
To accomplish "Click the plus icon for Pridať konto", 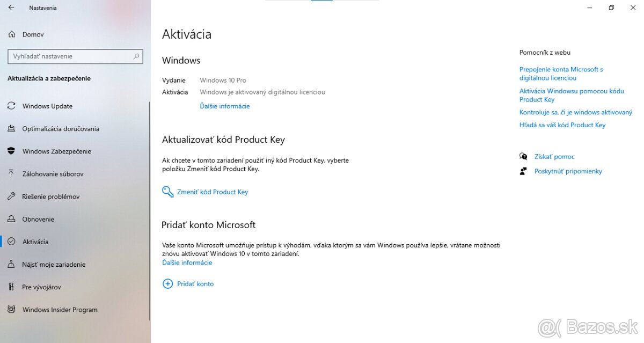I will 167,284.
